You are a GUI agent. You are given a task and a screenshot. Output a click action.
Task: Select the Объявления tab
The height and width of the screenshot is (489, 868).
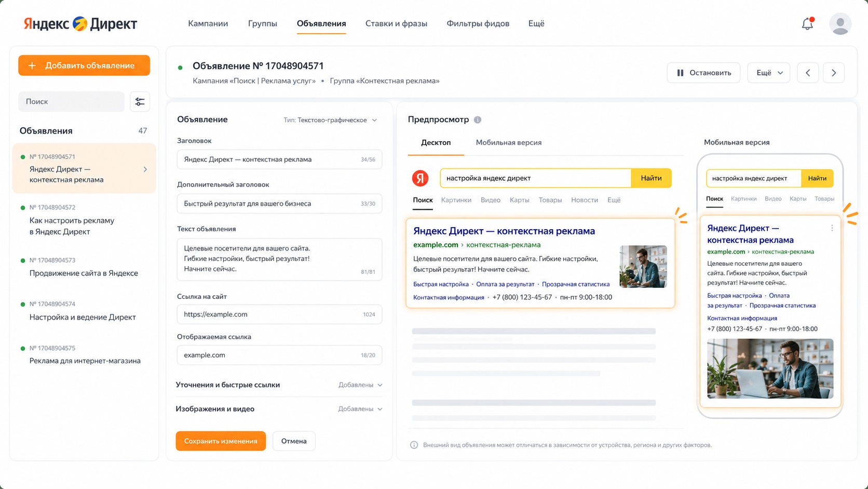pyautogui.click(x=321, y=23)
